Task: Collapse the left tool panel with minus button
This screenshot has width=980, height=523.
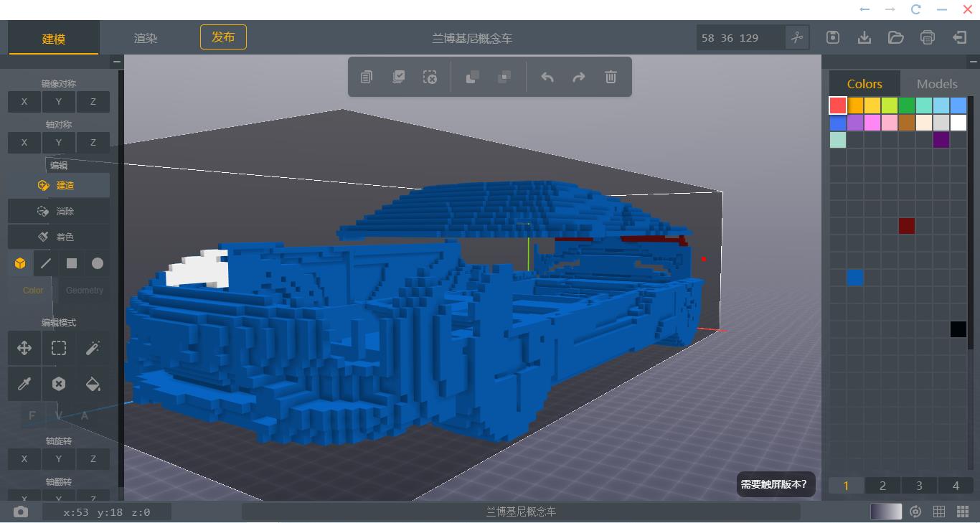Action: coord(117,62)
